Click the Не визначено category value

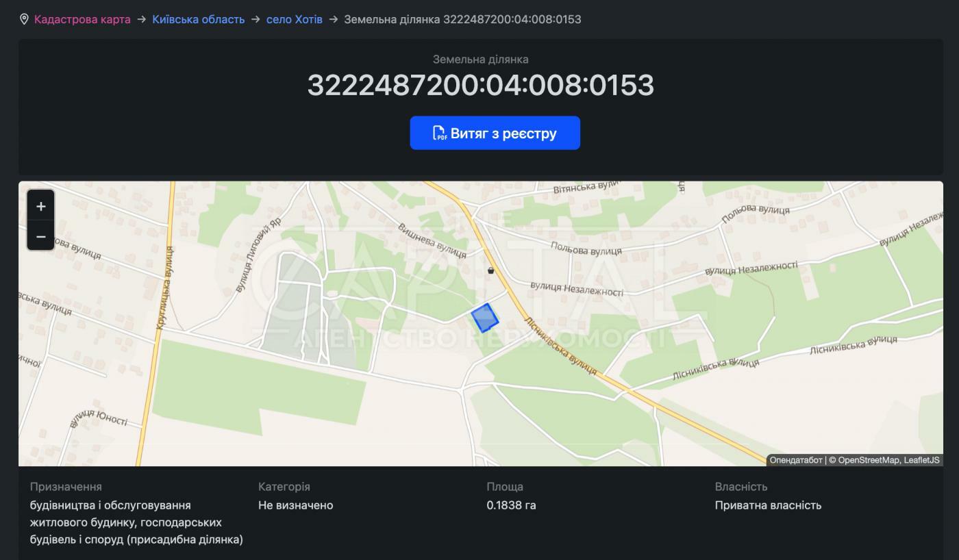295,505
